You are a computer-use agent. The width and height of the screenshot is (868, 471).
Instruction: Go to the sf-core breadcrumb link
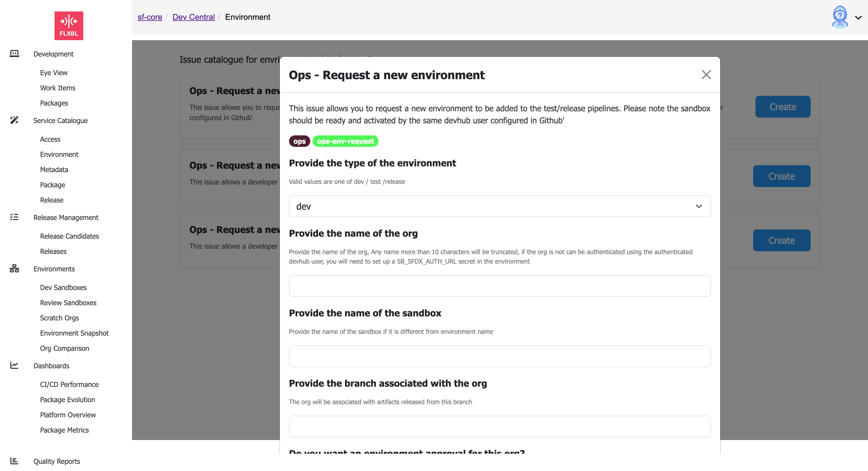click(150, 17)
